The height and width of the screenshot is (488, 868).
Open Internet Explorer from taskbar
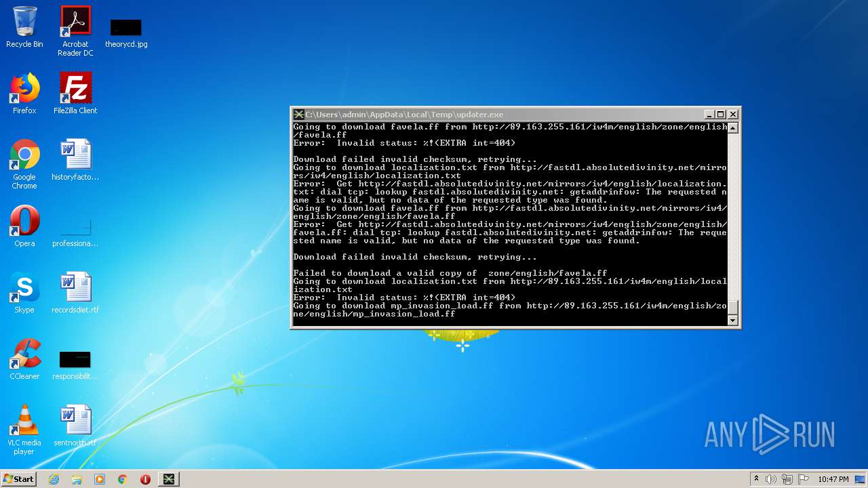tap(54, 479)
